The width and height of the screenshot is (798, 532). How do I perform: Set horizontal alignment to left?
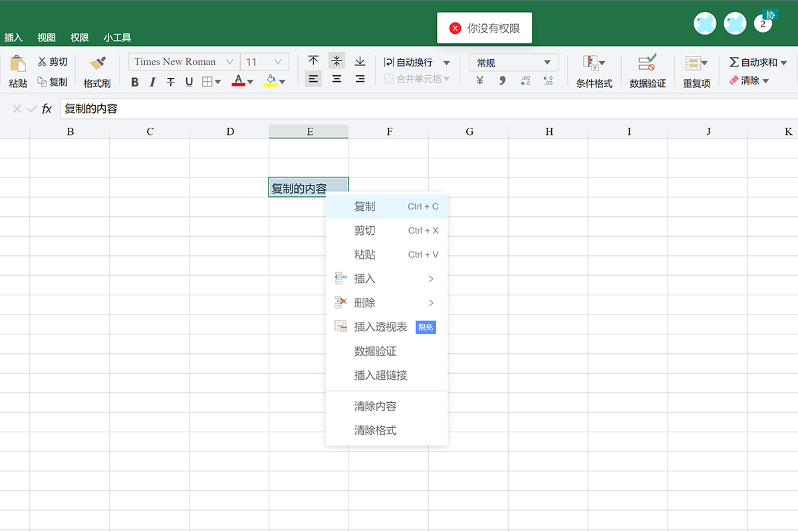tap(313, 78)
